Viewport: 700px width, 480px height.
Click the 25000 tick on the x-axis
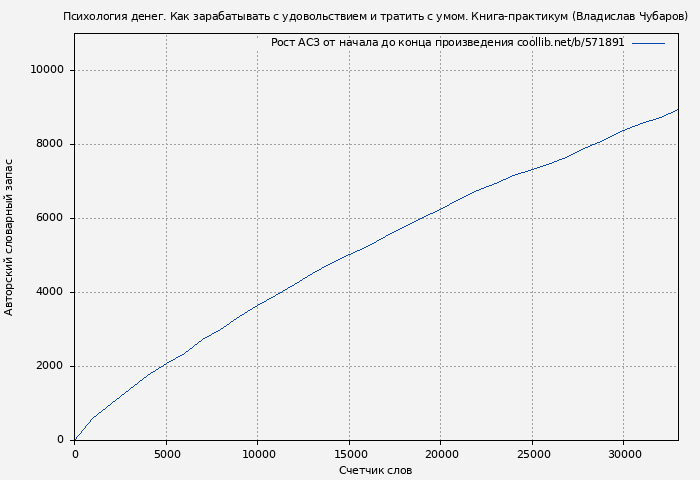click(x=532, y=453)
